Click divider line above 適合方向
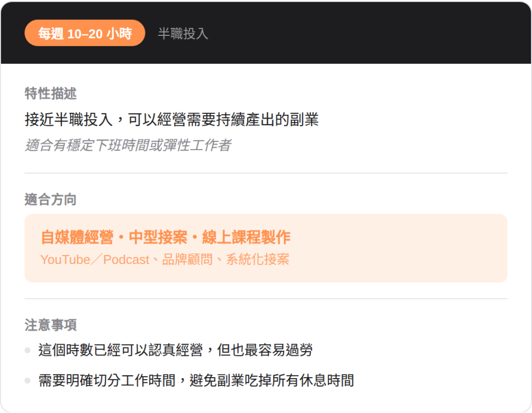This screenshot has height=413, width=532. [x=266, y=173]
